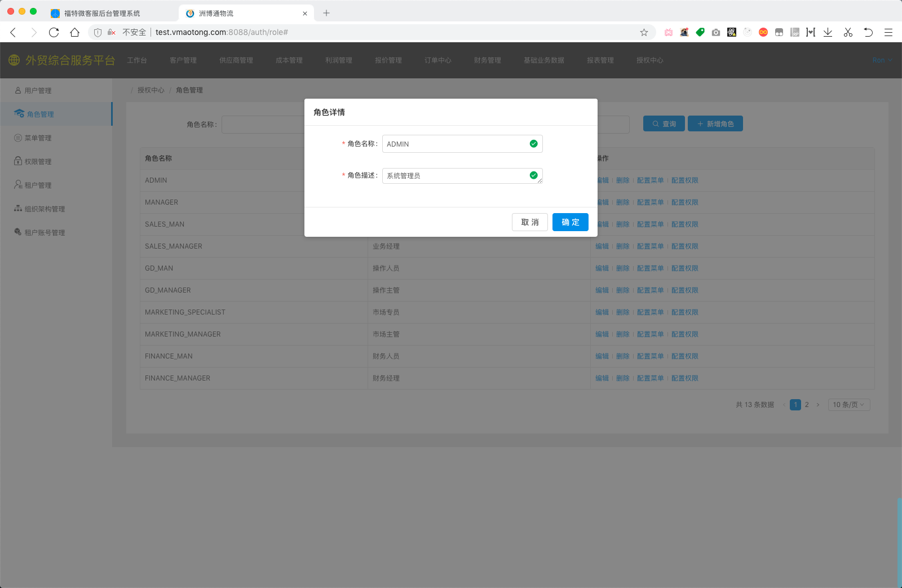The width and height of the screenshot is (902, 588).
Task: Open the 工作台 top menu
Action: [x=137, y=60]
